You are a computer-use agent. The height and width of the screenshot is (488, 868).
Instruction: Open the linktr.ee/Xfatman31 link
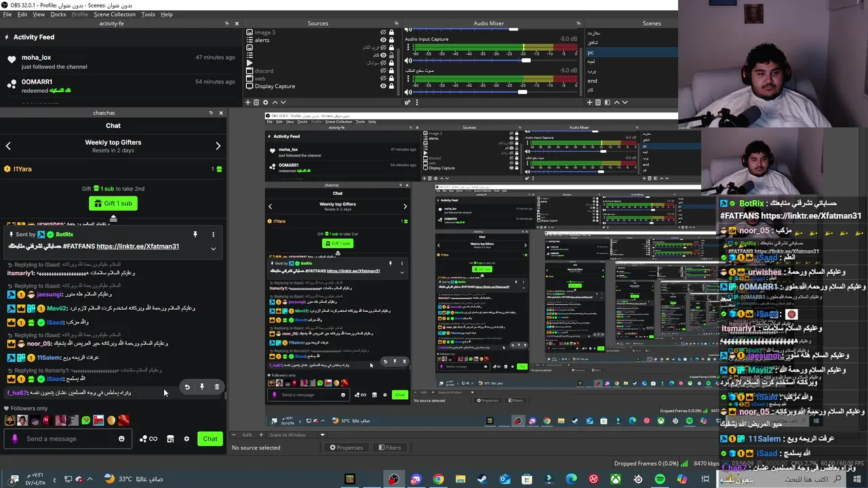(x=138, y=246)
